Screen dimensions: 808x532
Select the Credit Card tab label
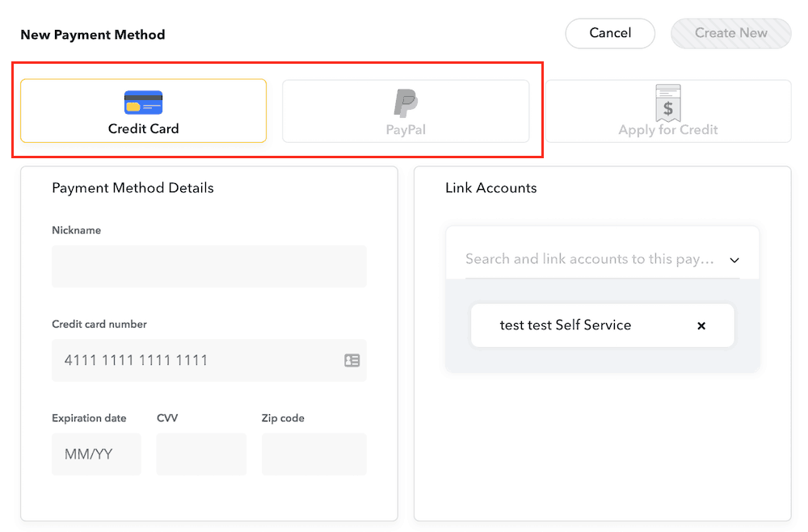(x=143, y=128)
